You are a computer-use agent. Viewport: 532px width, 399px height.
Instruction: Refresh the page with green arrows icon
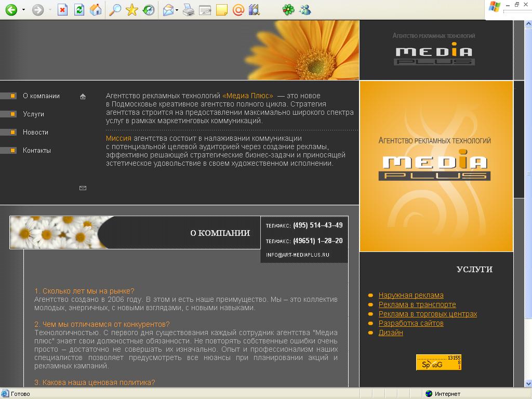point(79,10)
